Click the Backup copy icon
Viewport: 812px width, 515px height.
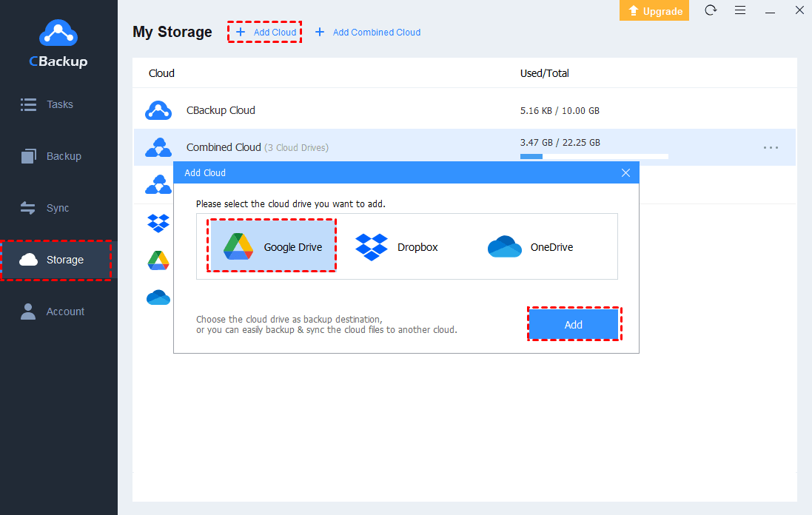click(x=28, y=156)
